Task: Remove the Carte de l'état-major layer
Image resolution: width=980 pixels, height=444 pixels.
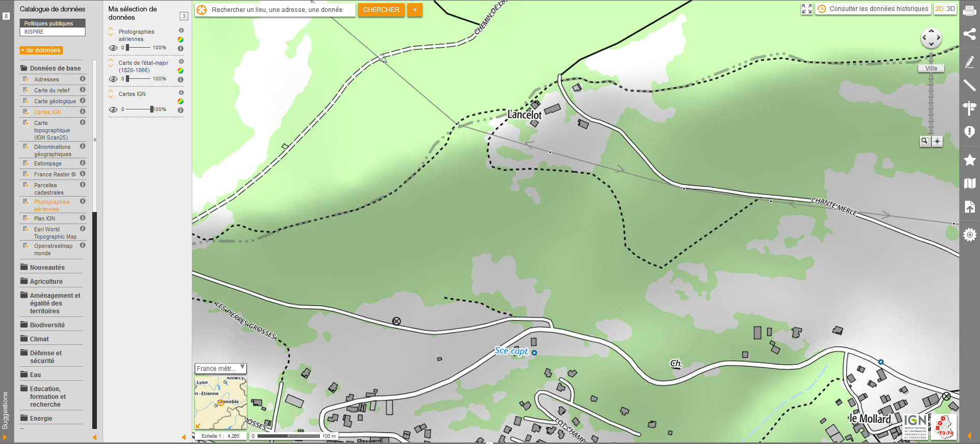Action: (181, 62)
